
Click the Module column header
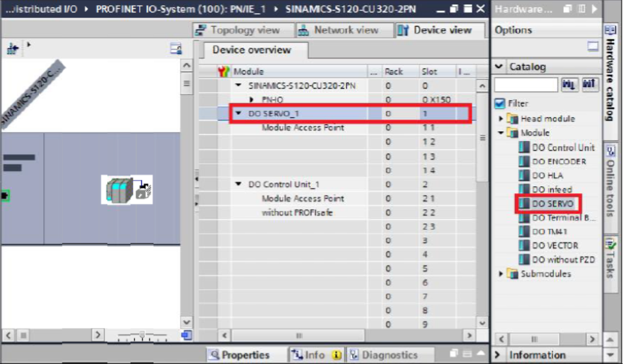click(x=299, y=71)
